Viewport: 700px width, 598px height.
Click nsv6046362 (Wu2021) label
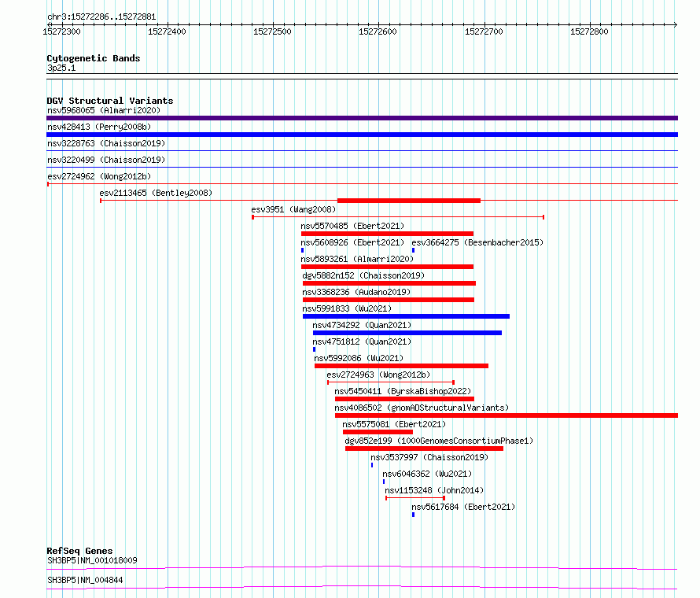click(x=427, y=474)
